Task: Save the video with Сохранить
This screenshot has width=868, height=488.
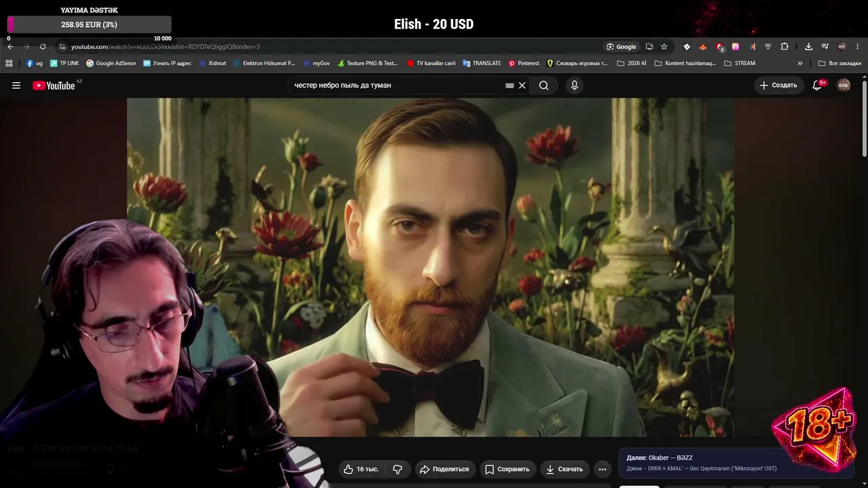Action: pos(507,469)
